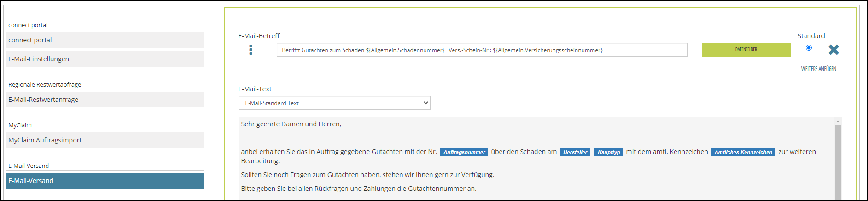Screen dimensions: 868x201
Task: Click the 'Bitte geben Sie' text line
Action: click(x=358, y=189)
